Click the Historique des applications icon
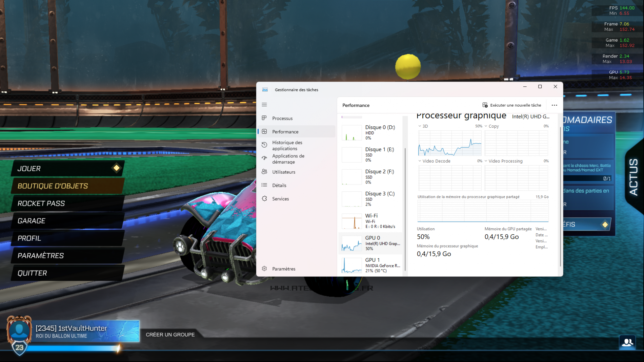644x362 pixels. click(x=264, y=145)
